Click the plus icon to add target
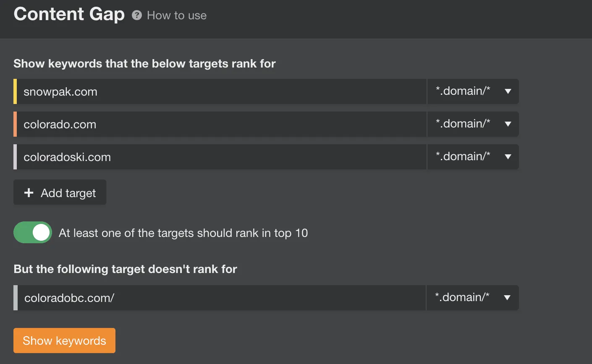Image resolution: width=592 pixels, height=364 pixels. (29, 193)
